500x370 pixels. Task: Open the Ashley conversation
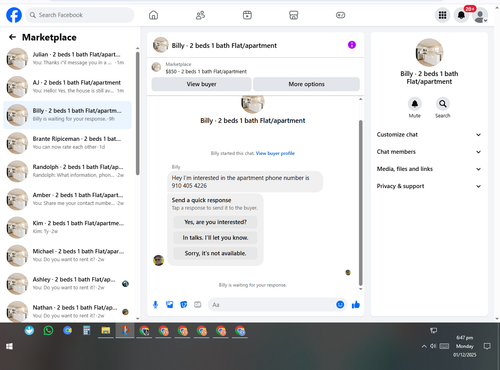coord(67,283)
